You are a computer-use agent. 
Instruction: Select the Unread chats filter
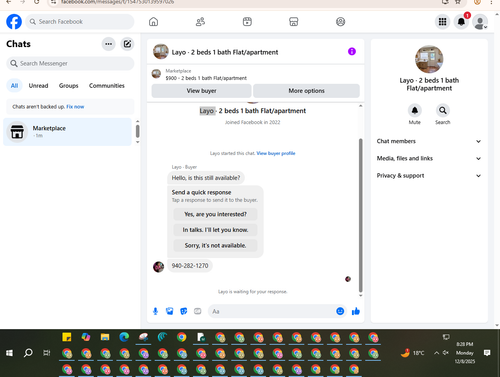click(x=38, y=86)
